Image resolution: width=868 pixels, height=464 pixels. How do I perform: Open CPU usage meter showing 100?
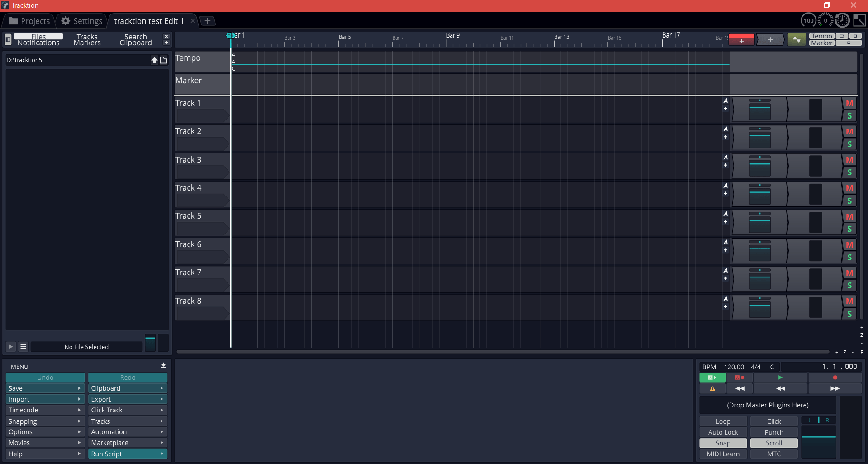[808, 20]
